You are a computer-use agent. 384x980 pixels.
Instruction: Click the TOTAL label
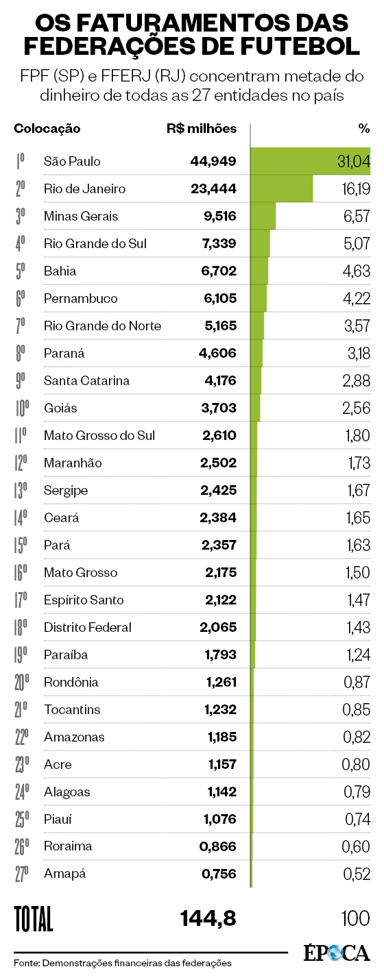33,917
